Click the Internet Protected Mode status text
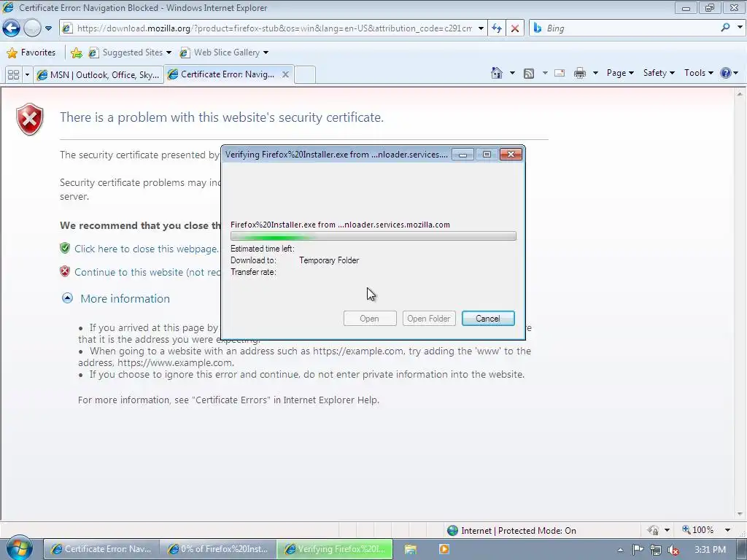The height and width of the screenshot is (560, 747). coord(519,531)
